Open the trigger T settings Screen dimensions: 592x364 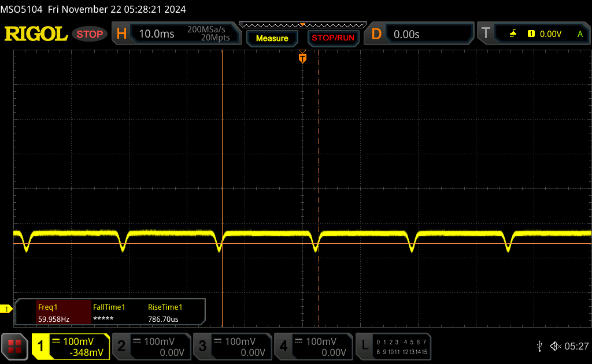[x=486, y=34]
